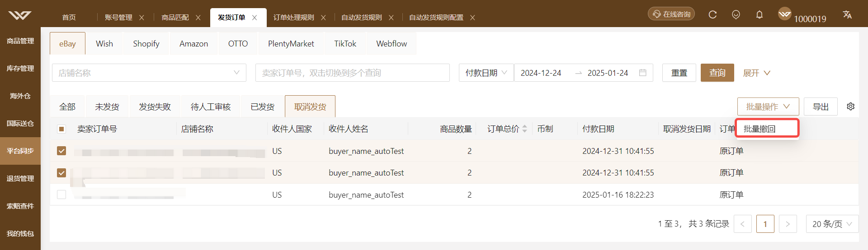This screenshot has width=868, height=250.
Task: Switch to the PlentyMarket platform tab
Action: (291, 43)
